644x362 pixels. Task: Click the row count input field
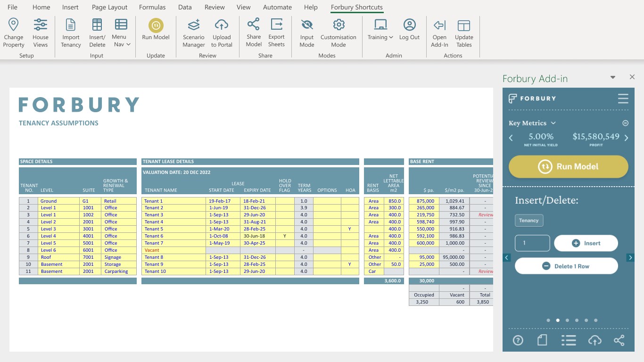pos(532,243)
